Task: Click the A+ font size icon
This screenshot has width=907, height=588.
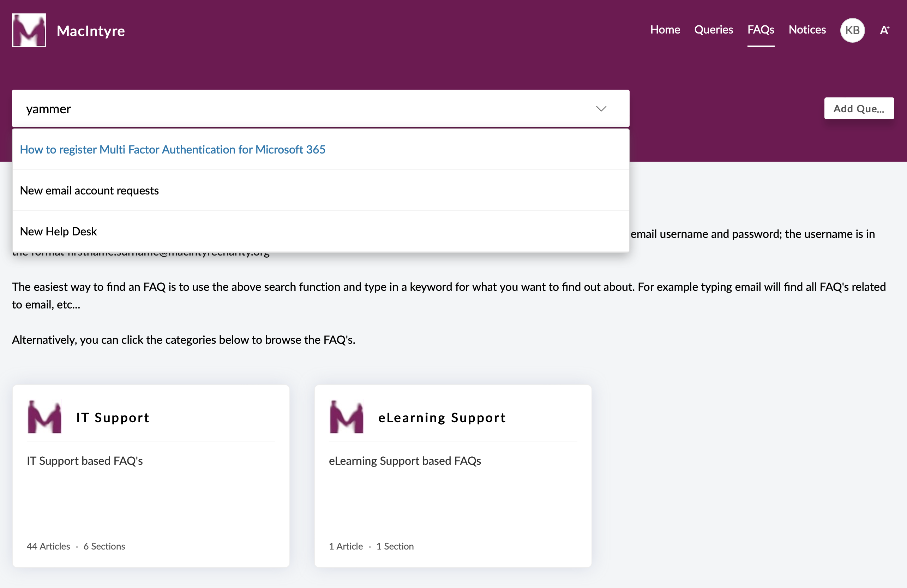Action: click(884, 30)
